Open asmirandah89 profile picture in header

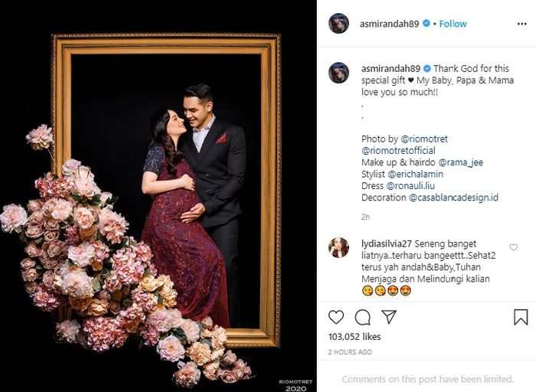(338, 24)
